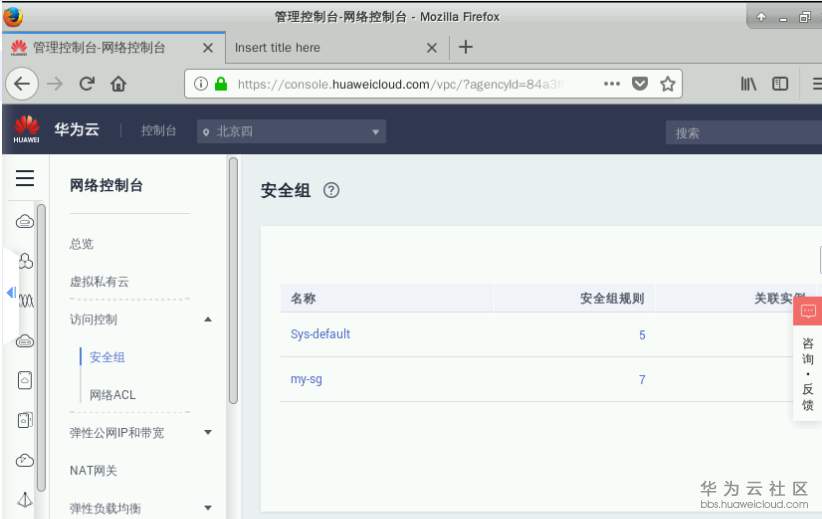The height and width of the screenshot is (519, 822).
Task: Select the 管理控制台-网络控制台 tab
Action: (114, 48)
